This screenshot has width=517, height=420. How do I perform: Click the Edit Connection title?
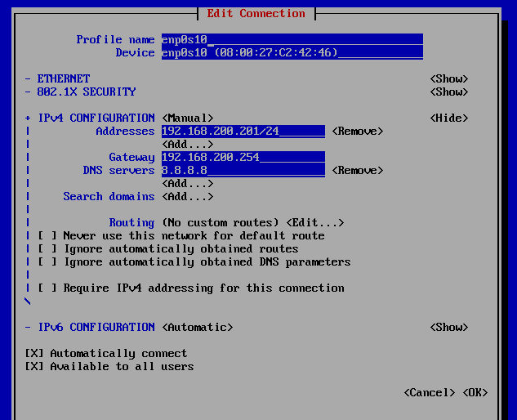point(256,14)
